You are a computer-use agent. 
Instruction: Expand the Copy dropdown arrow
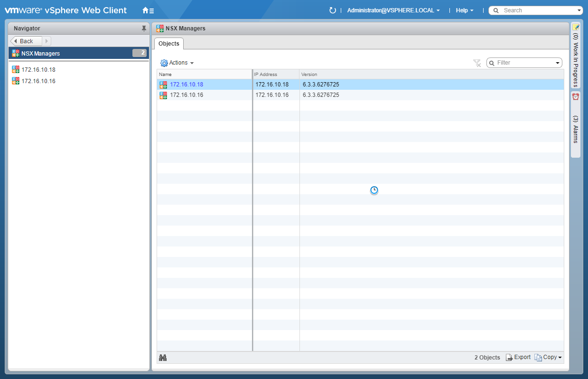pyautogui.click(x=560, y=358)
